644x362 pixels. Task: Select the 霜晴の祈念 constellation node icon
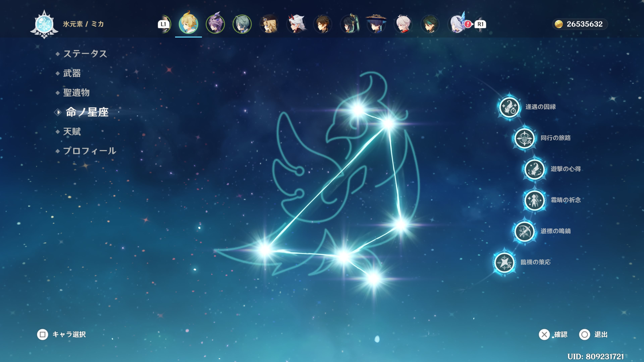pos(534,200)
